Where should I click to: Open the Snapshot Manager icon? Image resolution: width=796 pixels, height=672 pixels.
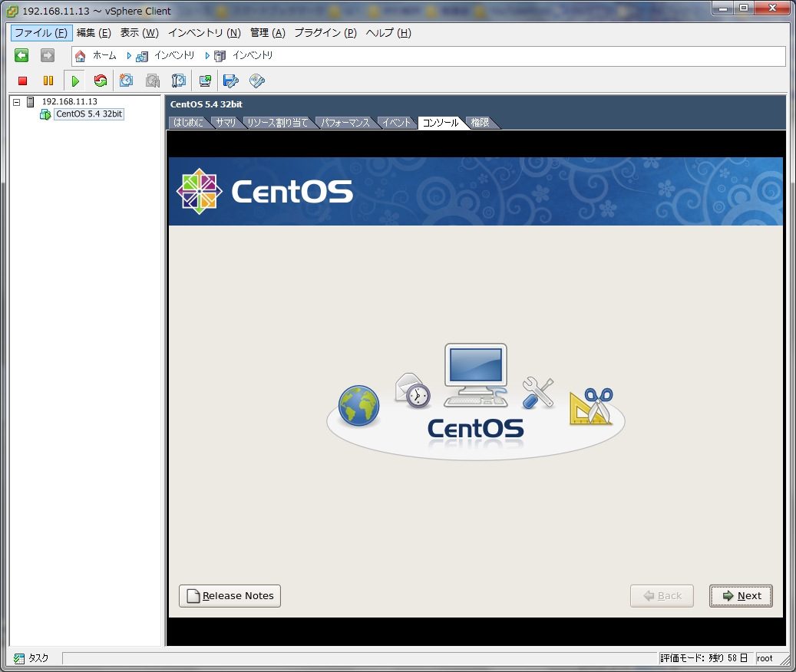pos(179,81)
